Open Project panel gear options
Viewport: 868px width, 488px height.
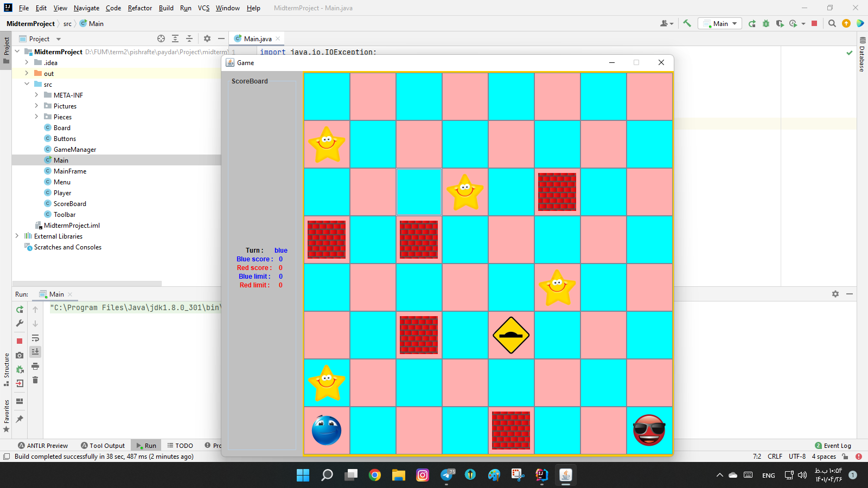pyautogui.click(x=207, y=38)
